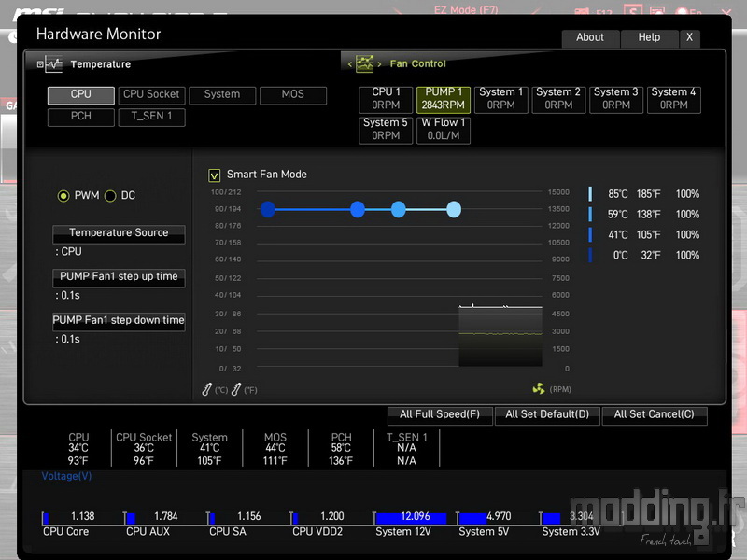Open PUMP Fan1 step up time setting

[119, 277]
